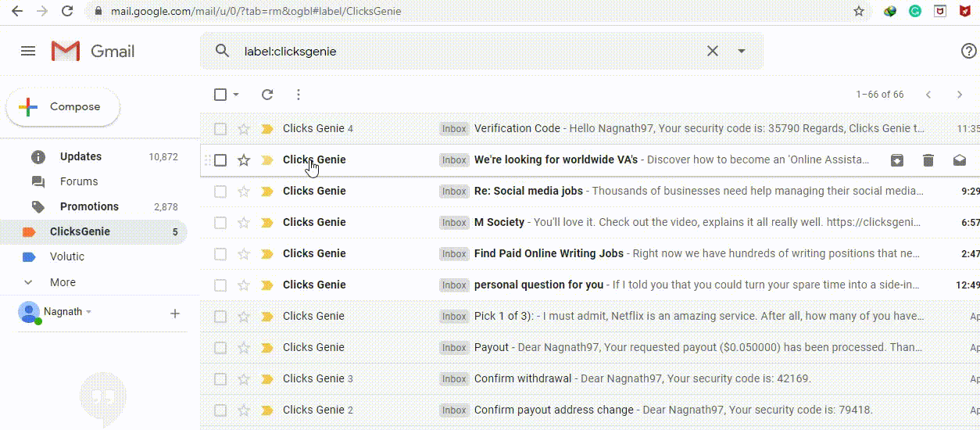Star the Pick 1 of 3 email

coord(244,317)
